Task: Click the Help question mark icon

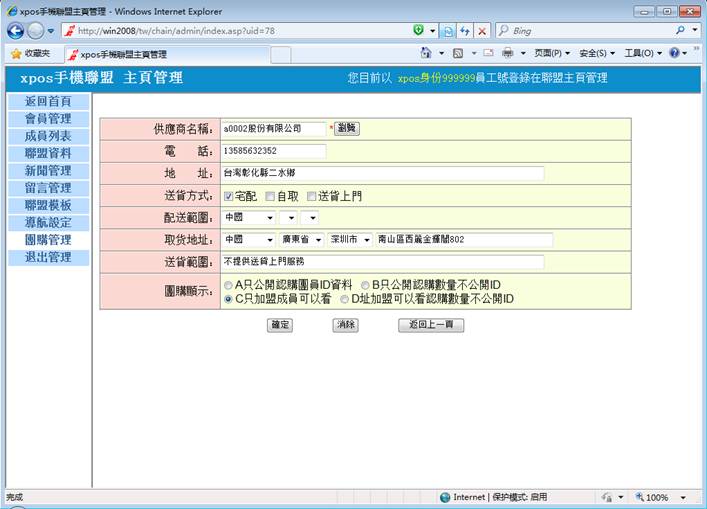Action: tap(673, 53)
